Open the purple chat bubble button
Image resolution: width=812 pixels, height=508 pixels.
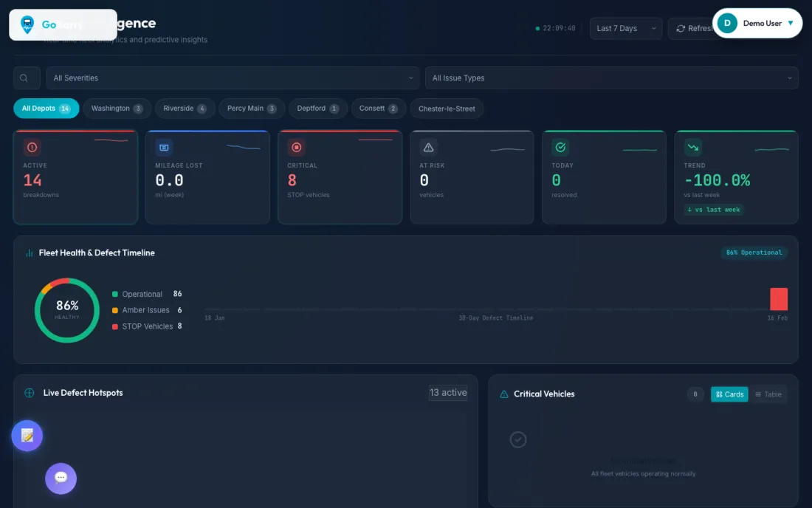tap(61, 478)
